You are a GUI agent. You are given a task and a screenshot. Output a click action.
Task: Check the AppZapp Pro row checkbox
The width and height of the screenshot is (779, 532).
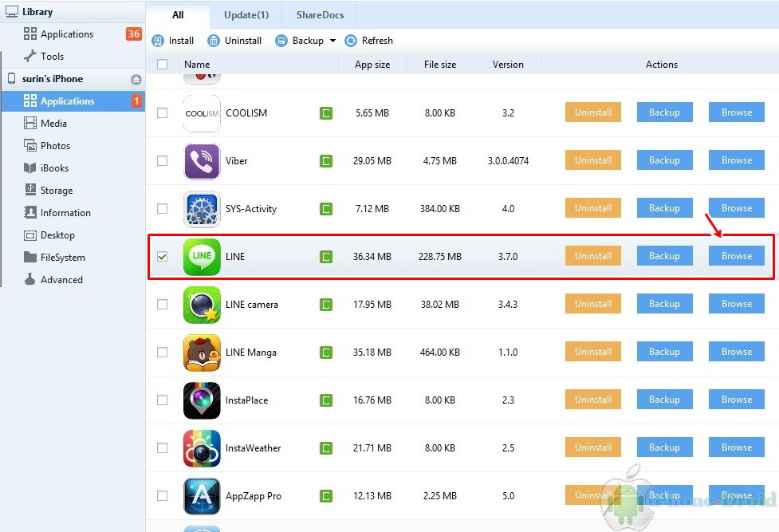(162, 495)
